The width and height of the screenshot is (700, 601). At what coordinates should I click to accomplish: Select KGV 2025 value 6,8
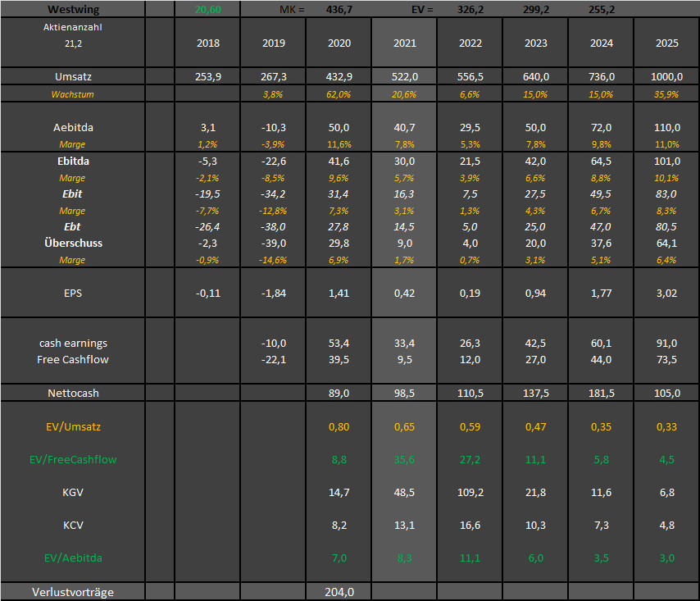(666, 492)
